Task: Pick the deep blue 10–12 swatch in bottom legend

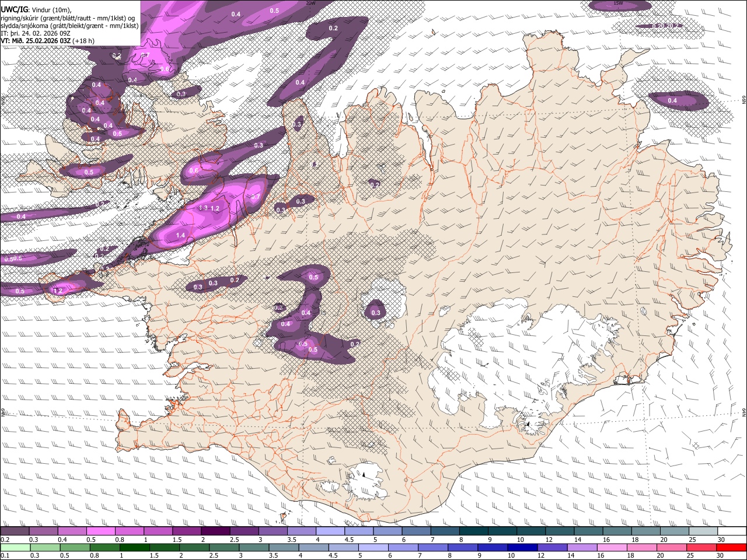Action: pyautogui.click(x=522, y=547)
